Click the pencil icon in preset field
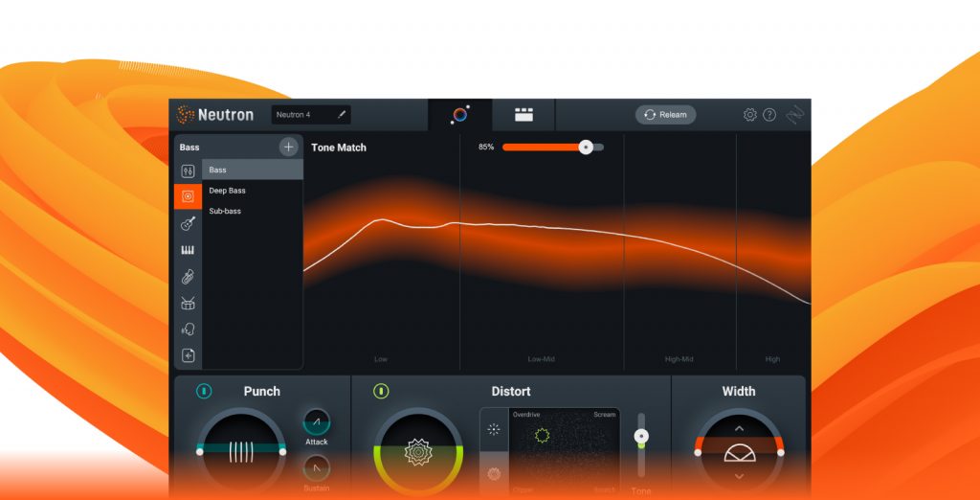The image size is (980, 500). pyautogui.click(x=342, y=115)
